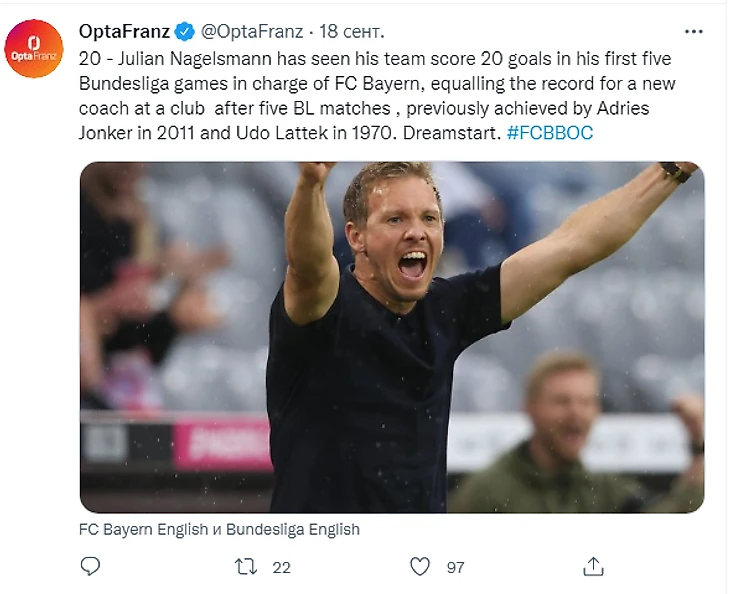The height and width of the screenshot is (594, 730).
Task: Open the three-dot more options menu
Action: (692, 31)
